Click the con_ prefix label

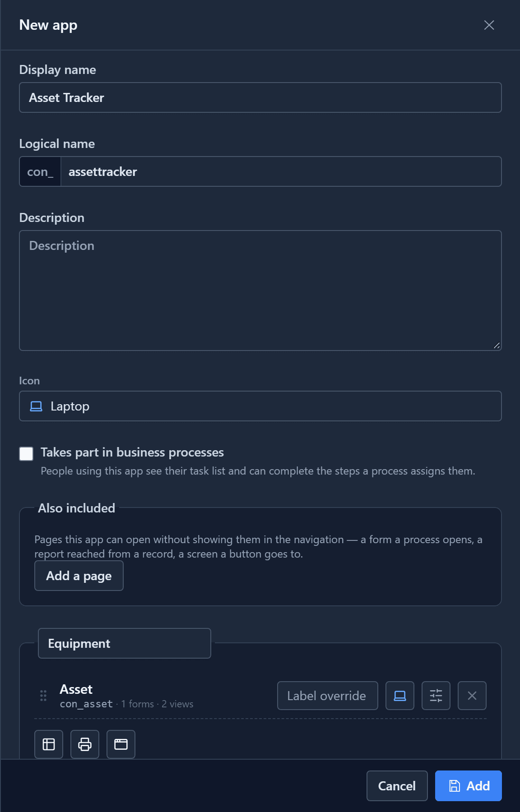tap(40, 171)
